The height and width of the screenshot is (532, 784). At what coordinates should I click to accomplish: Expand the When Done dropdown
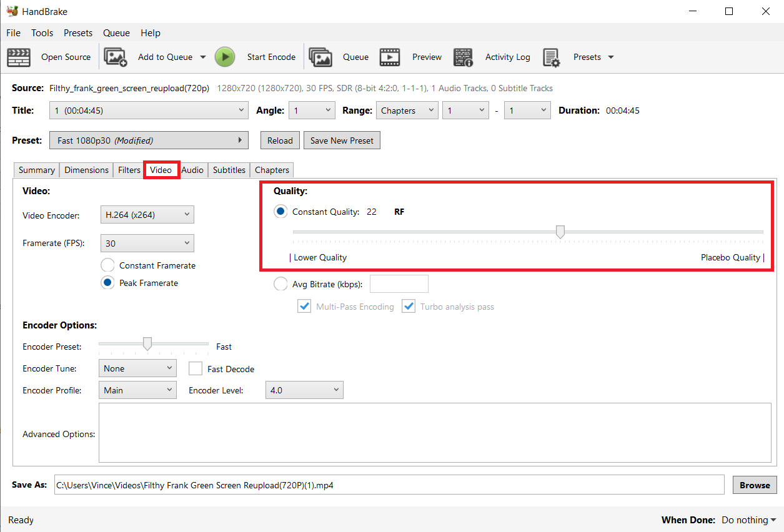point(748,520)
